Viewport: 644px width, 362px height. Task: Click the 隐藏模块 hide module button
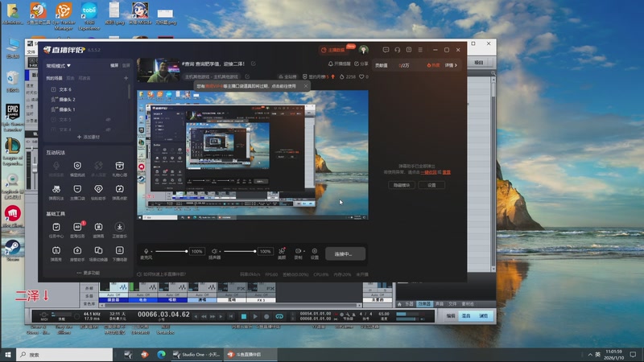click(x=402, y=185)
